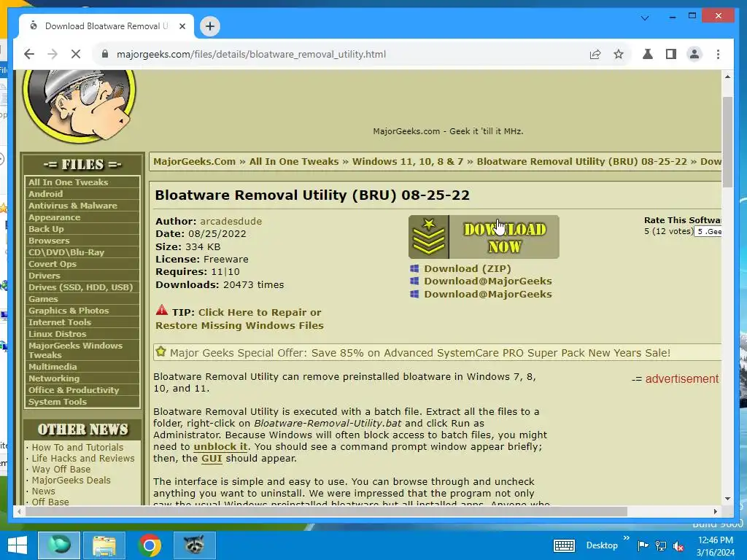Open Windows 11, 10, 8 & 7 breadcrumb
This screenshot has height=560, width=747.
(x=408, y=161)
